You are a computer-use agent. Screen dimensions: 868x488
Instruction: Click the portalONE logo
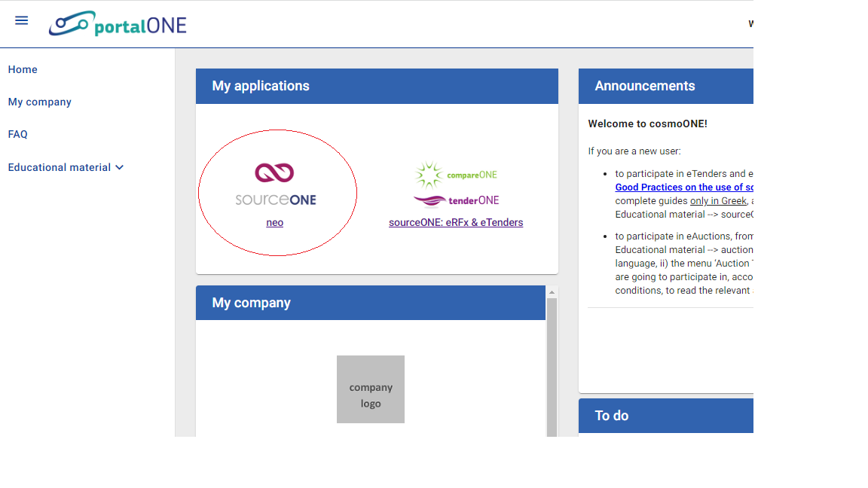tap(118, 23)
